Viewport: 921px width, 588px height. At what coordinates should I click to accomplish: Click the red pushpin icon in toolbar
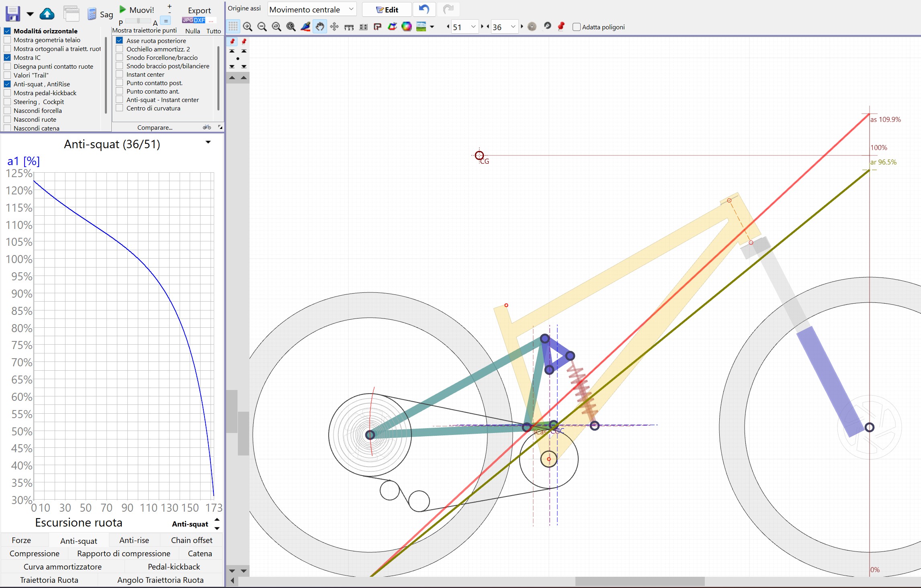(561, 27)
